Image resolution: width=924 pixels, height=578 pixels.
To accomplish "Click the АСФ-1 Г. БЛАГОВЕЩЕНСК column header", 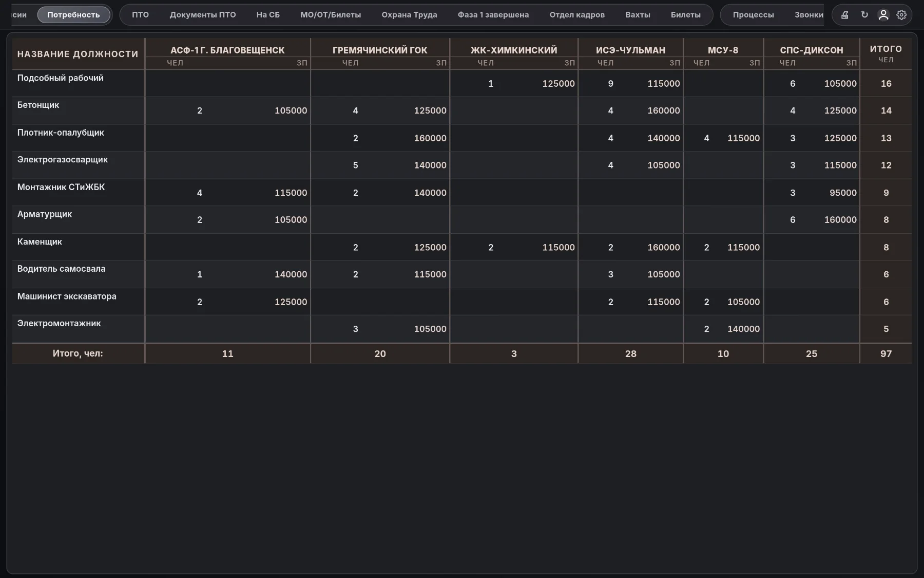I will click(227, 50).
